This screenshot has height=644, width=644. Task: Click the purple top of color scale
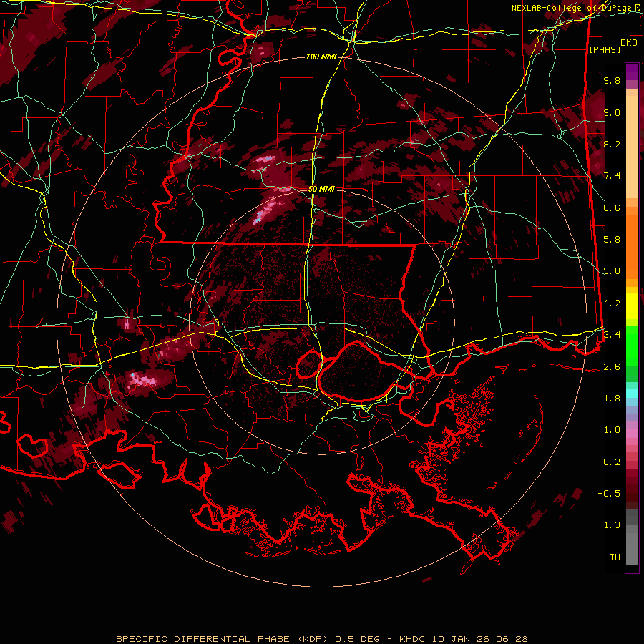632,72
